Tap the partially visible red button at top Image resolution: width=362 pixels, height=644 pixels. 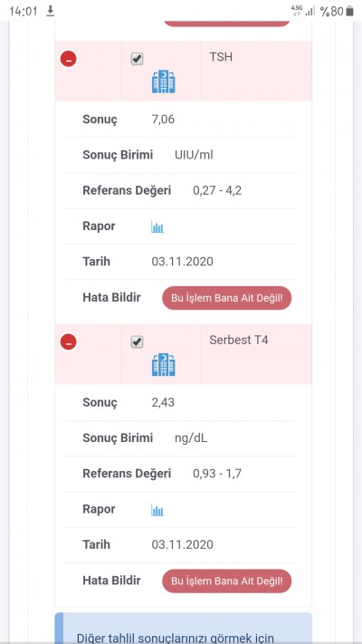[227, 23]
